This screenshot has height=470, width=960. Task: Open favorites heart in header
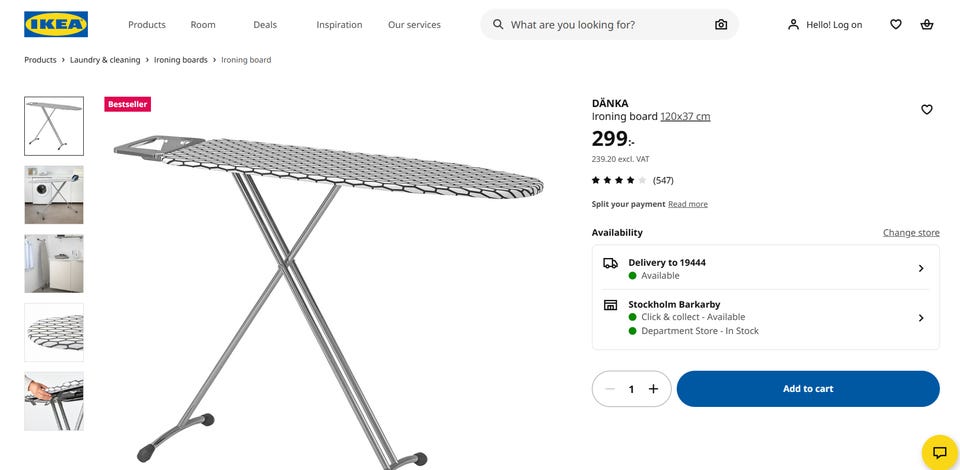(896, 25)
